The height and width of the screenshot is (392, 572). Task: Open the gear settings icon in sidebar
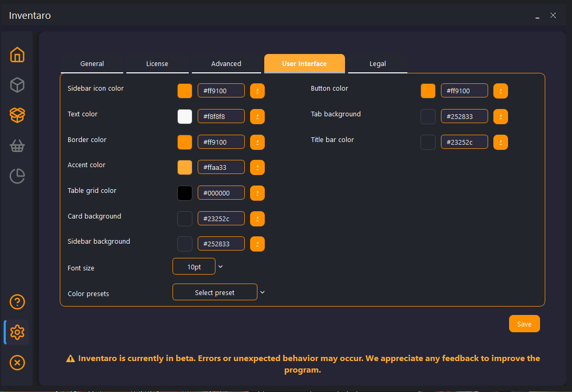pyautogui.click(x=17, y=332)
